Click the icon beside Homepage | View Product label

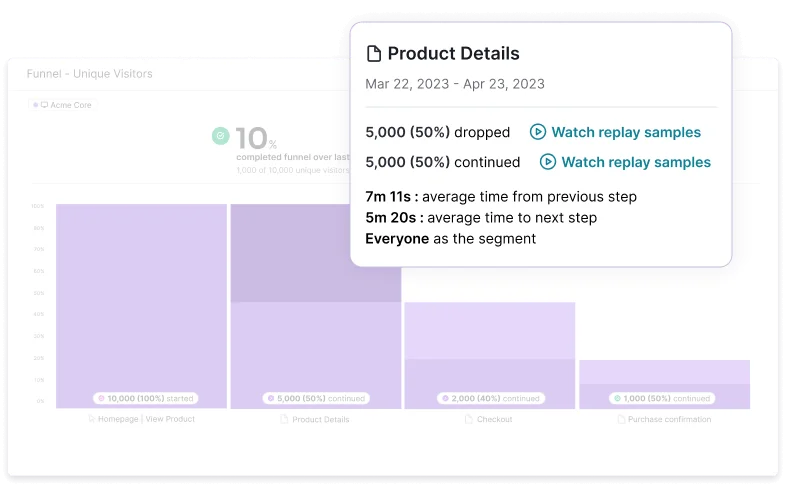[92, 420]
